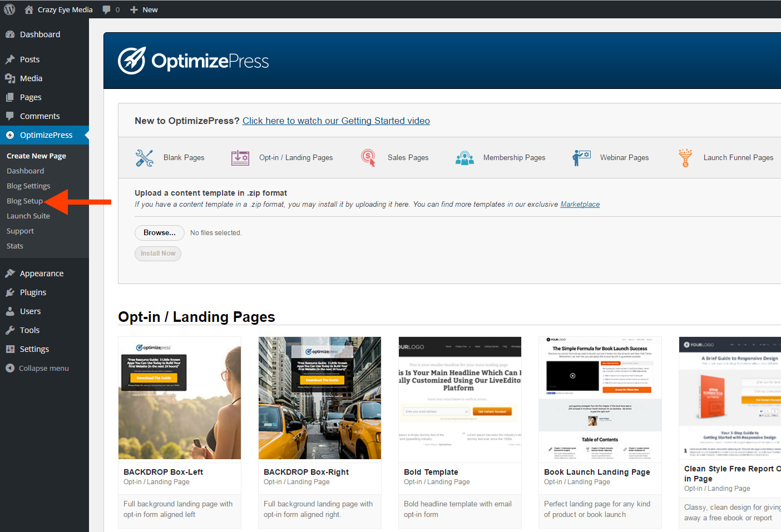This screenshot has height=532, width=781.
Task: Click Collapse menu text in sidebar
Action: pyautogui.click(x=44, y=368)
